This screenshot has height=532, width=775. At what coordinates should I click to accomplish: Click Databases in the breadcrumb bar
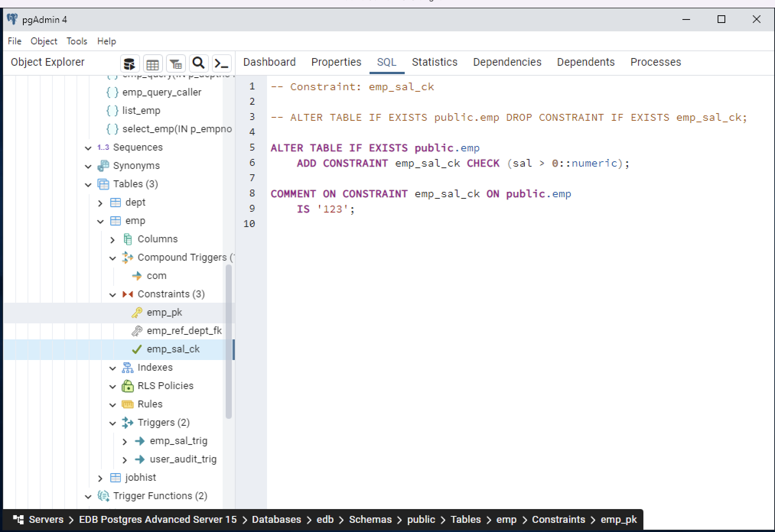coord(276,519)
